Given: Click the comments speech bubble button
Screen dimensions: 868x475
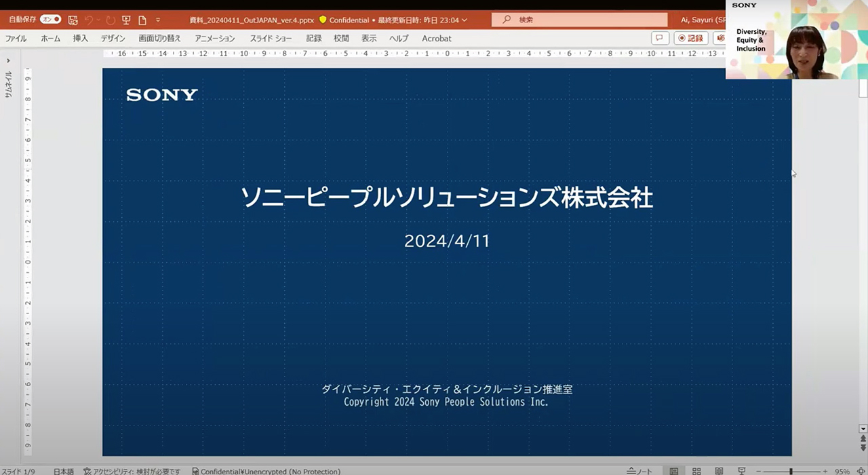Looking at the screenshot, I should click(x=660, y=38).
